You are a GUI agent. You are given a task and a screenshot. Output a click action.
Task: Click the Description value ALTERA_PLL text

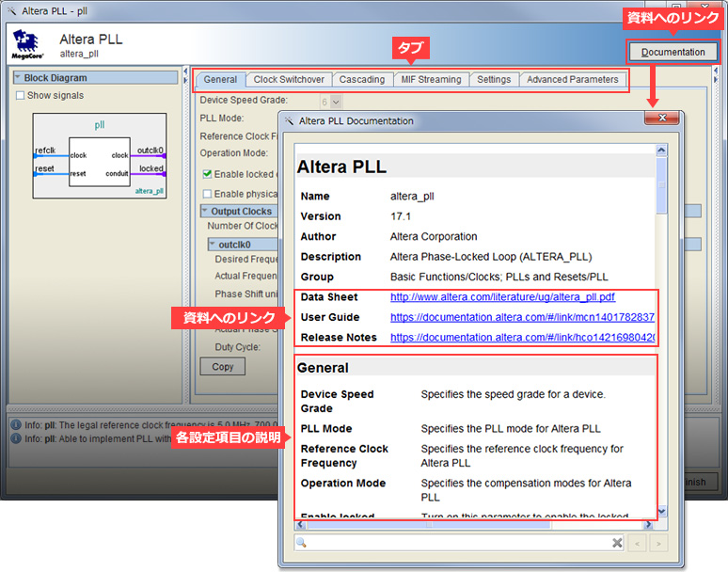(x=491, y=257)
